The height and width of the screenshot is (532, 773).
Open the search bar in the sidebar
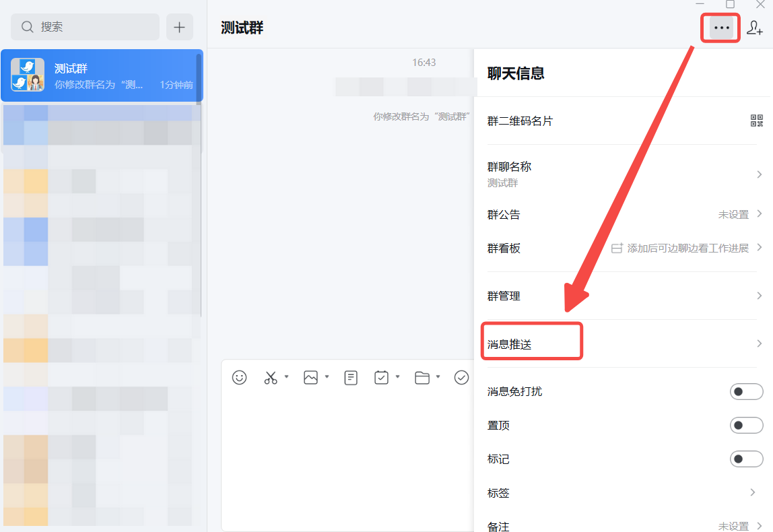[x=85, y=27]
